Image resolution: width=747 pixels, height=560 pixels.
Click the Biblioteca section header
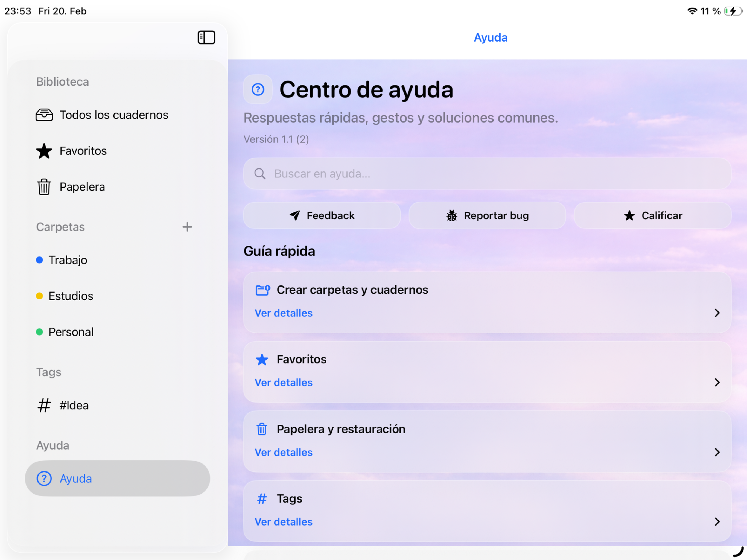click(62, 82)
